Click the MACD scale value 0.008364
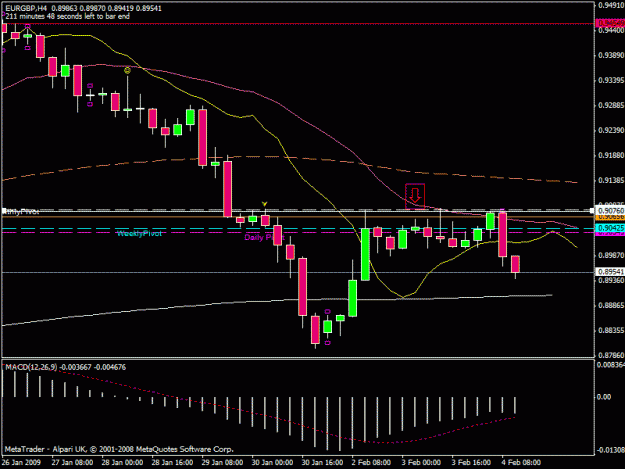Viewport: 625px width, 469px height. tap(610, 365)
